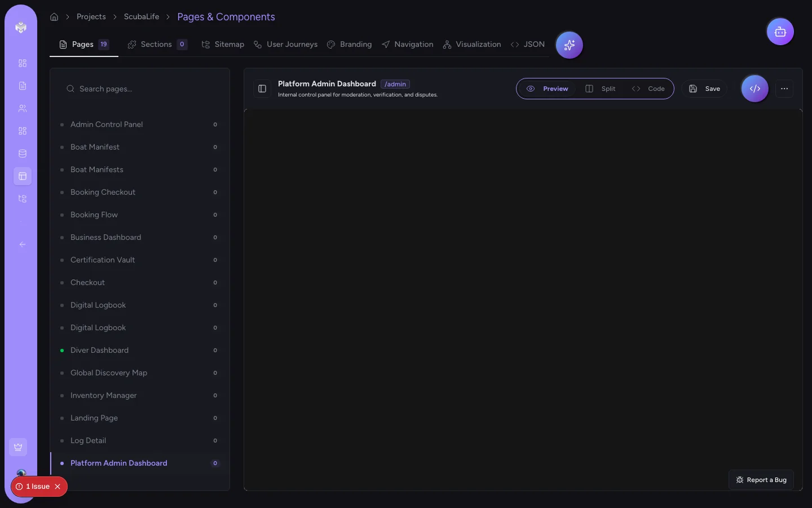Open the gift icon at top right

pyautogui.click(x=780, y=32)
